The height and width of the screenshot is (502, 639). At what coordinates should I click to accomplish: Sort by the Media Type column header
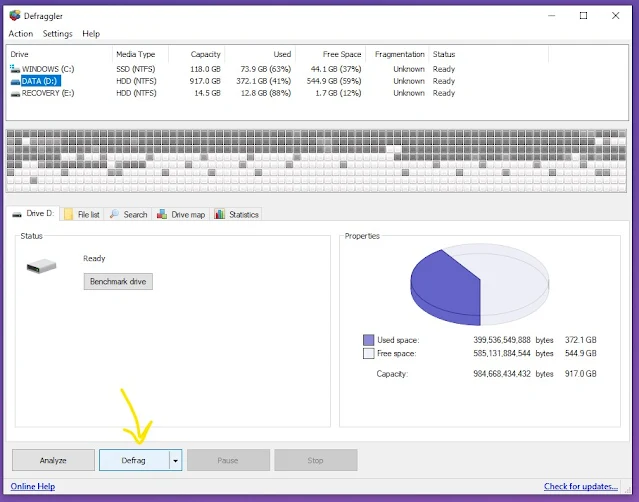(x=140, y=54)
